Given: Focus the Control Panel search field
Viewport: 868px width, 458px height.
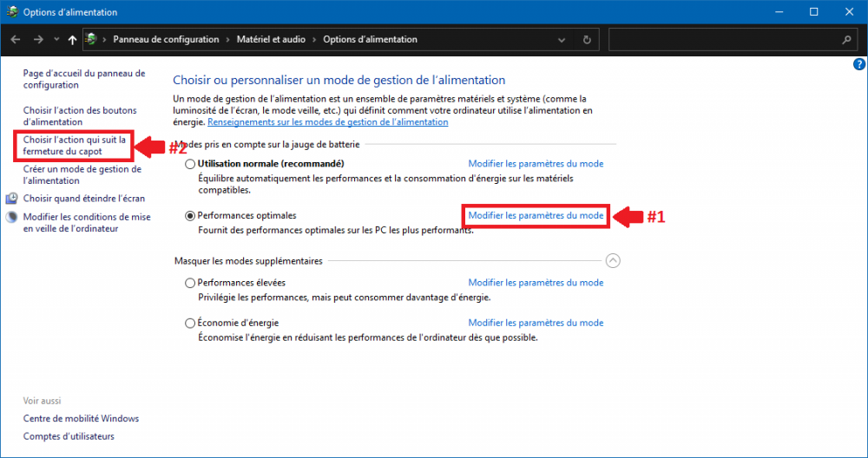Looking at the screenshot, I should coord(732,40).
